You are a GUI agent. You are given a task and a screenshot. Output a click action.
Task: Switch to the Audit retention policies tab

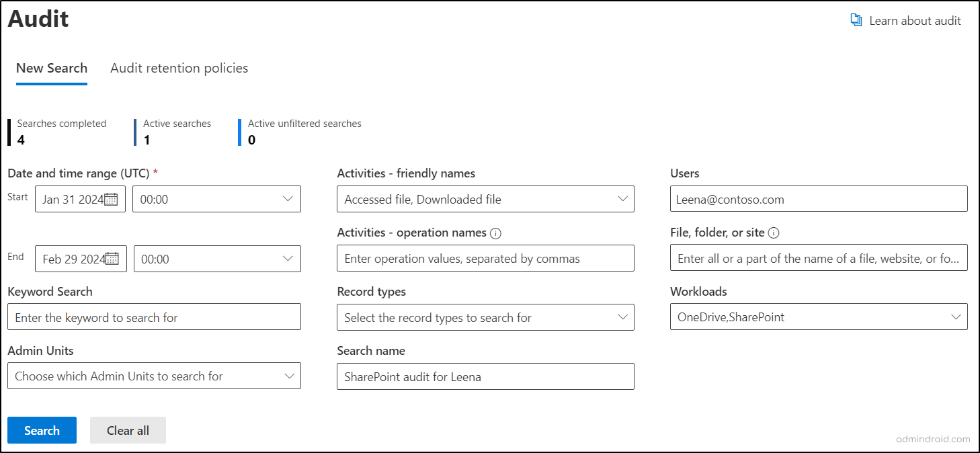coord(179,68)
